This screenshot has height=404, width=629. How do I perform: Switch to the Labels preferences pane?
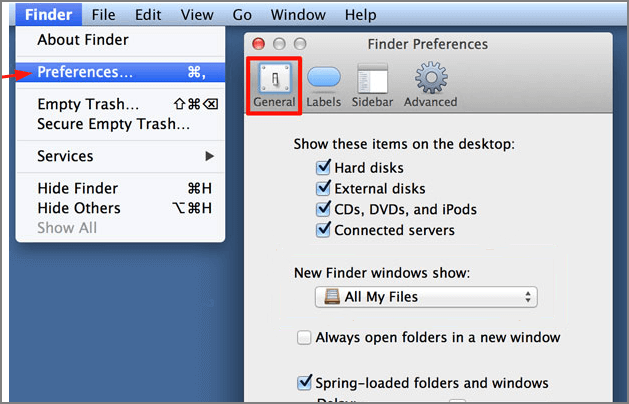(x=323, y=84)
